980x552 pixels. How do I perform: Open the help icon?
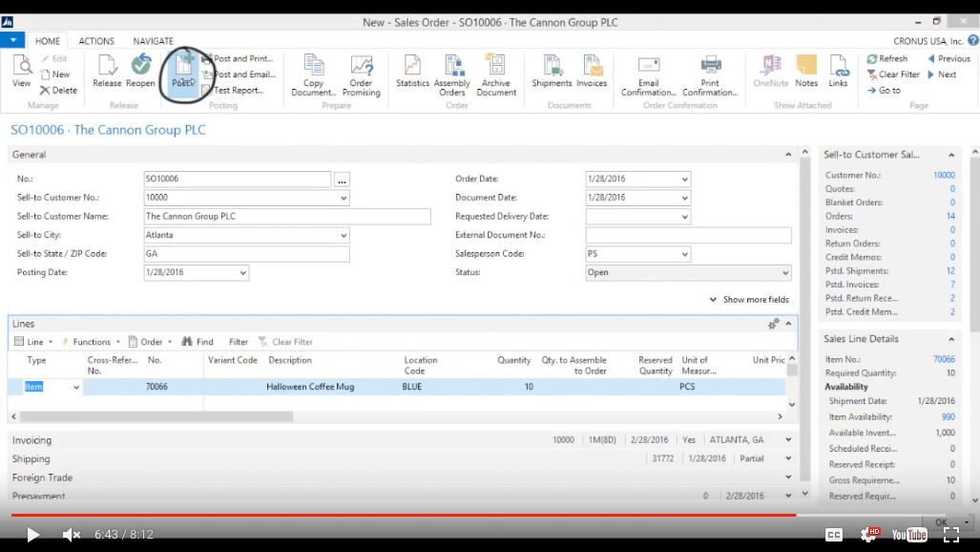click(973, 40)
